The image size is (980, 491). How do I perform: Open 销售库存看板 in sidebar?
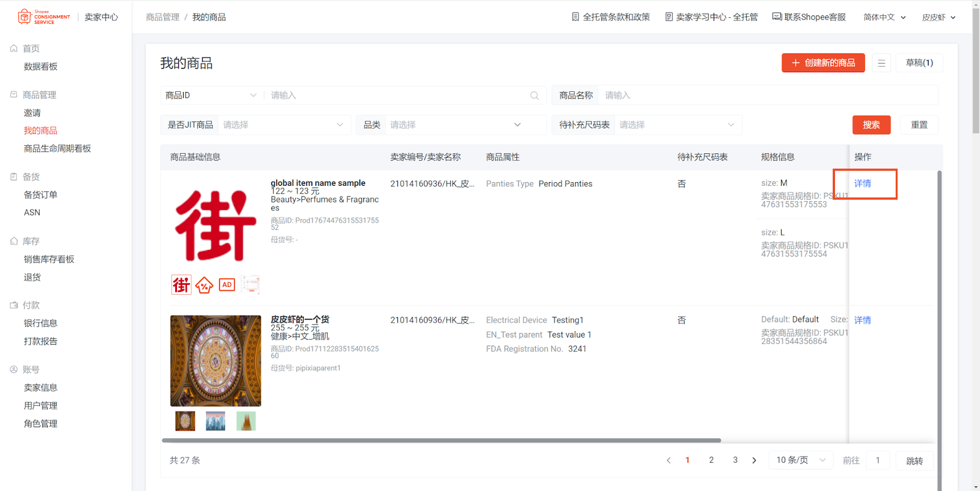(x=49, y=259)
